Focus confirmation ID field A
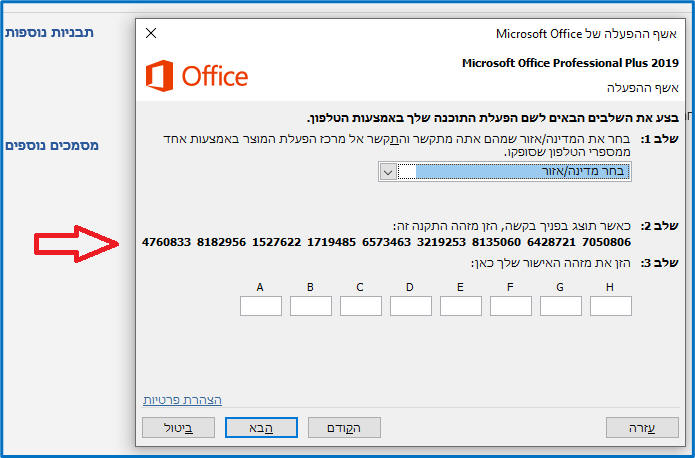The image size is (695, 458). (261, 306)
